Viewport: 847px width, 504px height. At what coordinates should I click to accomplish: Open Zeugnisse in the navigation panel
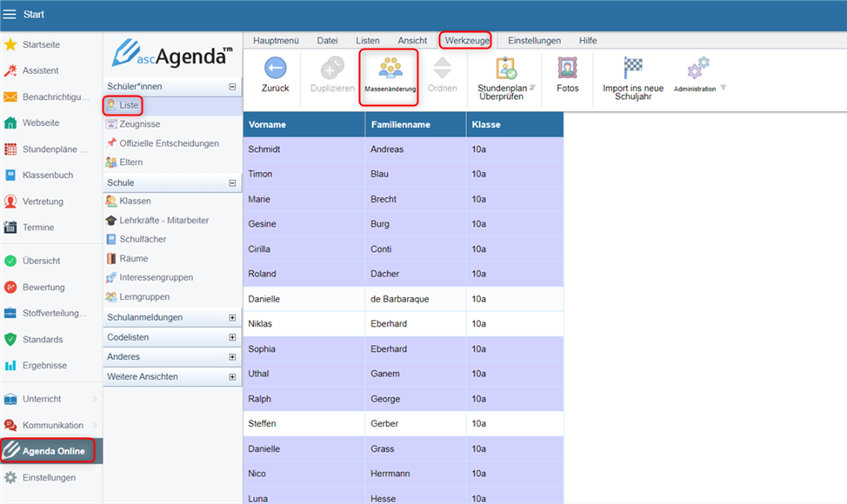click(x=140, y=124)
